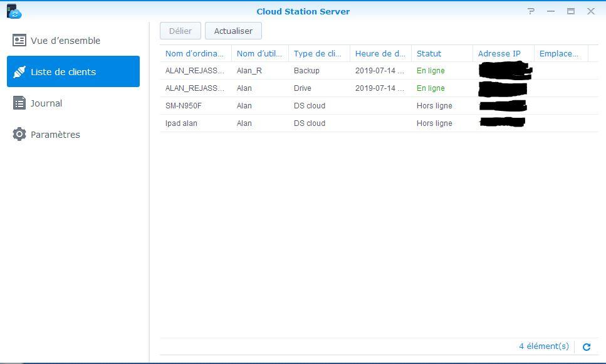Click the Alan username in the Ipad alan row
The height and width of the screenshot is (364, 606).
point(244,123)
